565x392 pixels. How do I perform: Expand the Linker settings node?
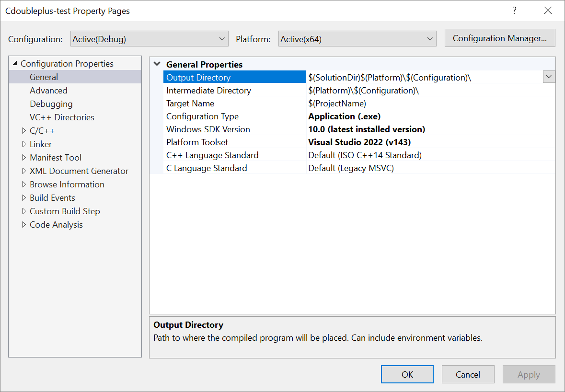pos(24,144)
